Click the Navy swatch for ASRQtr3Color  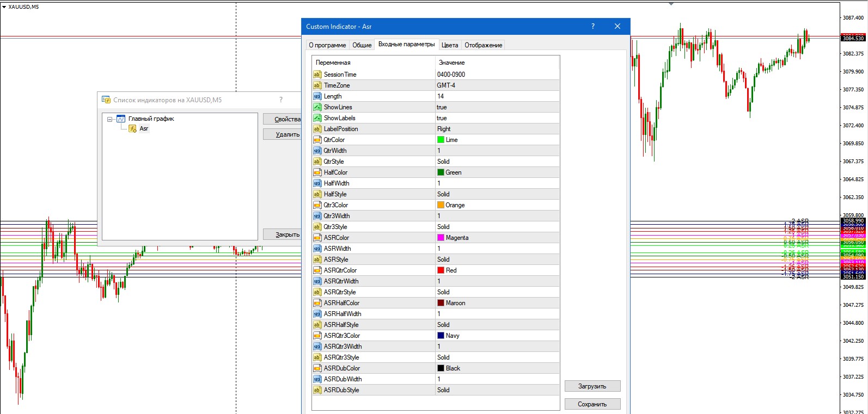pyautogui.click(x=441, y=336)
